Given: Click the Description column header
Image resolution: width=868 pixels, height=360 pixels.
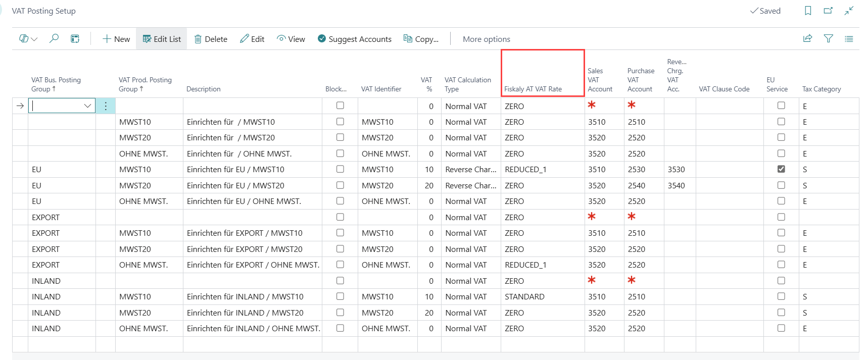Looking at the screenshot, I should pyautogui.click(x=204, y=89).
